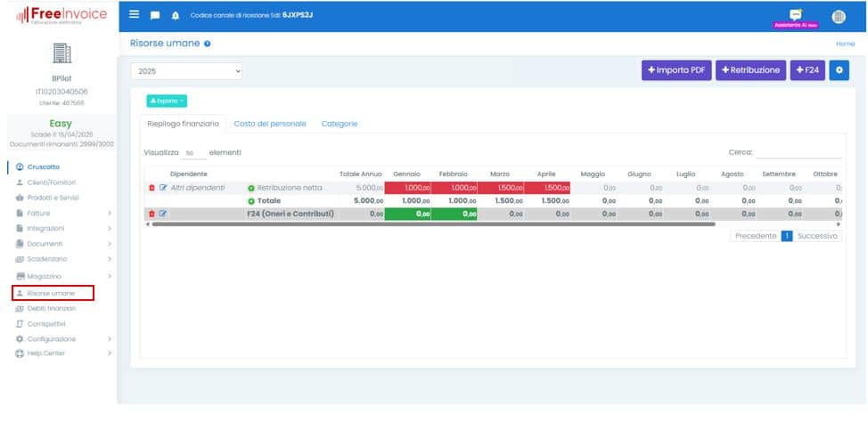Click the red Marzo Retribuzione netta cell

[501, 188]
